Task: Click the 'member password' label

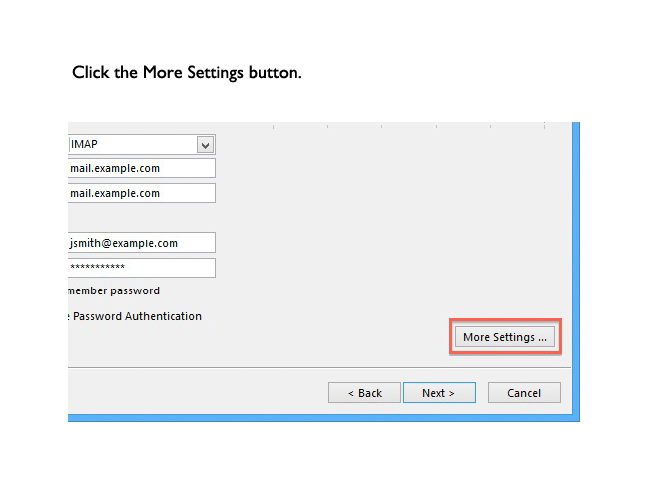Action: pos(114,290)
